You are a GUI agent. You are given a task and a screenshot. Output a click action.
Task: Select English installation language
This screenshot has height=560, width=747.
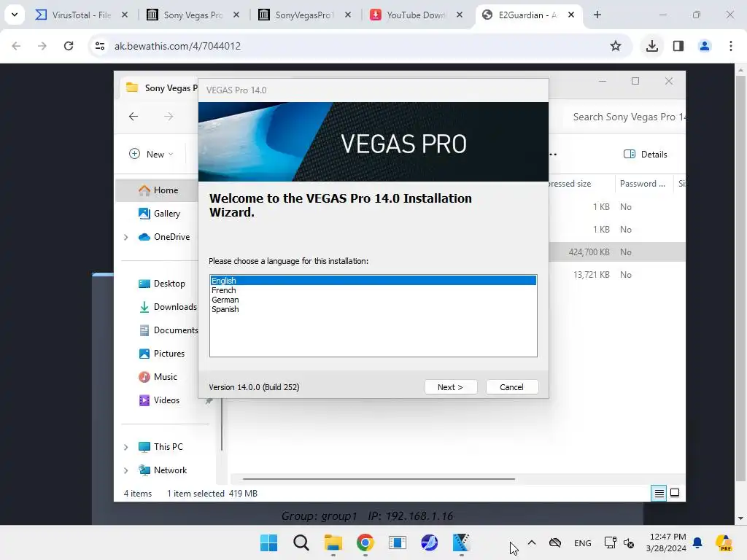[373, 281]
